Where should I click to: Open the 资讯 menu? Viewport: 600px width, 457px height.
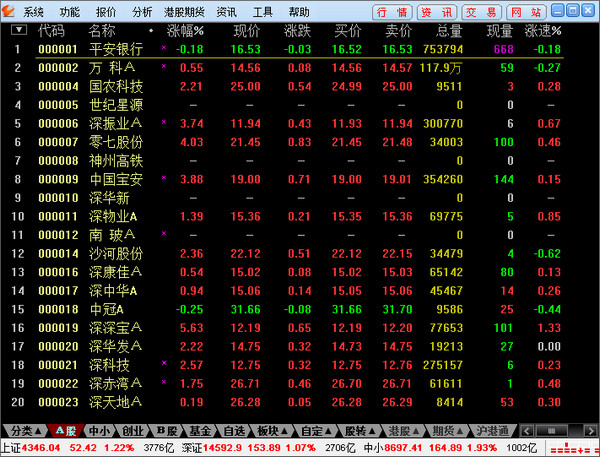click(226, 12)
